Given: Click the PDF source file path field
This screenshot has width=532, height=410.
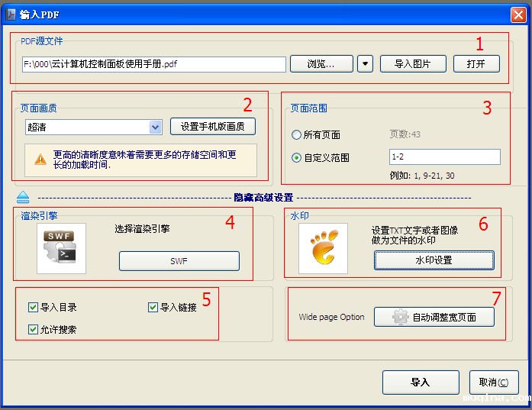Looking at the screenshot, I should [153, 64].
